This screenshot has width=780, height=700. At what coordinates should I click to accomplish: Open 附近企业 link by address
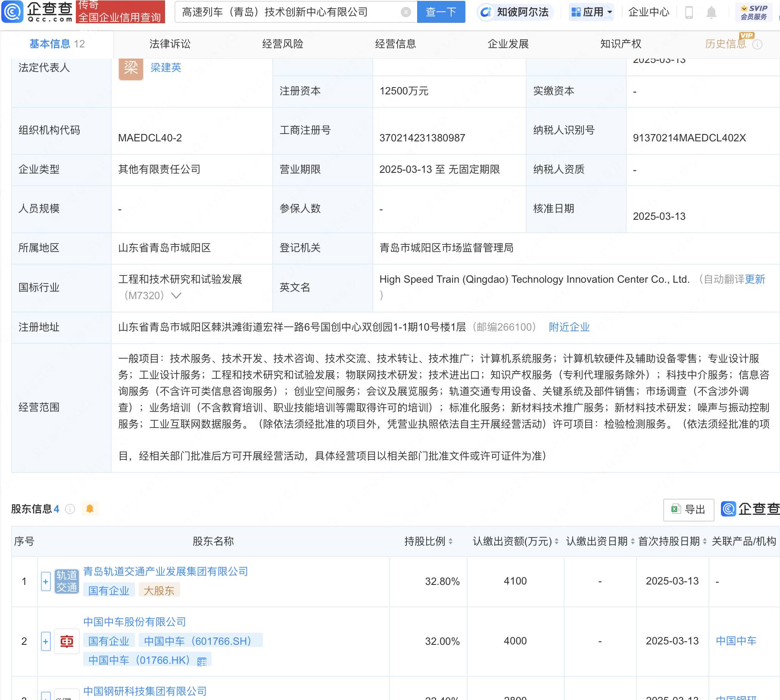(x=569, y=327)
